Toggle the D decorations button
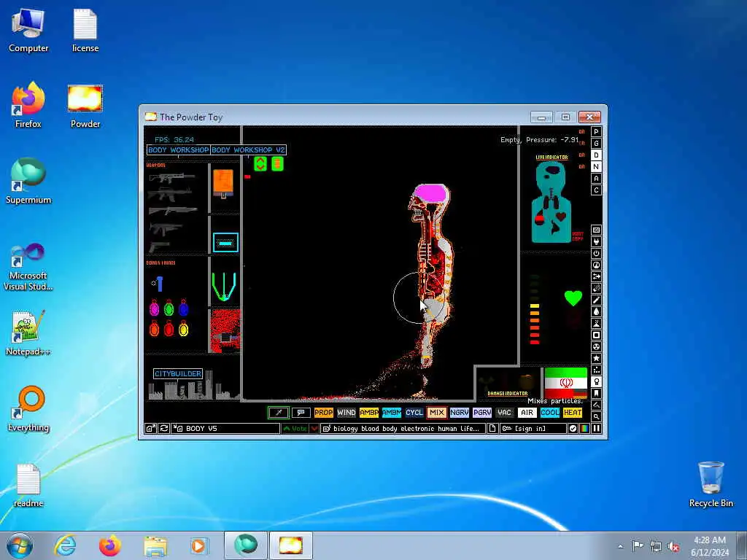This screenshot has height=560, width=747. pyautogui.click(x=596, y=155)
